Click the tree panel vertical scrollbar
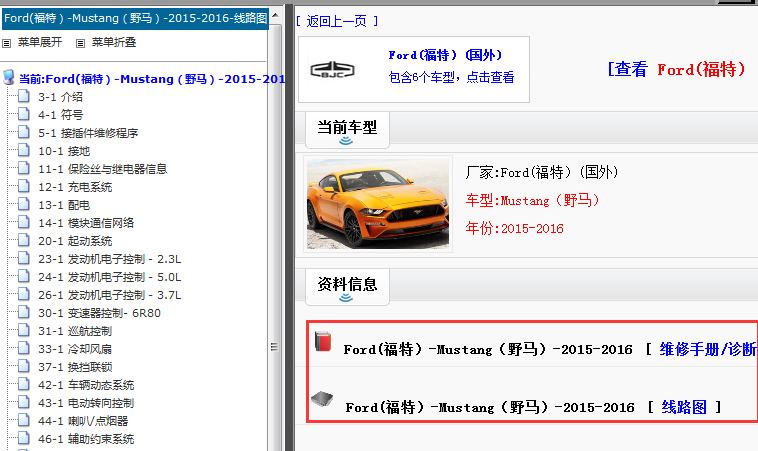This screenshot has height=451, width=758. tap(275, 237)
